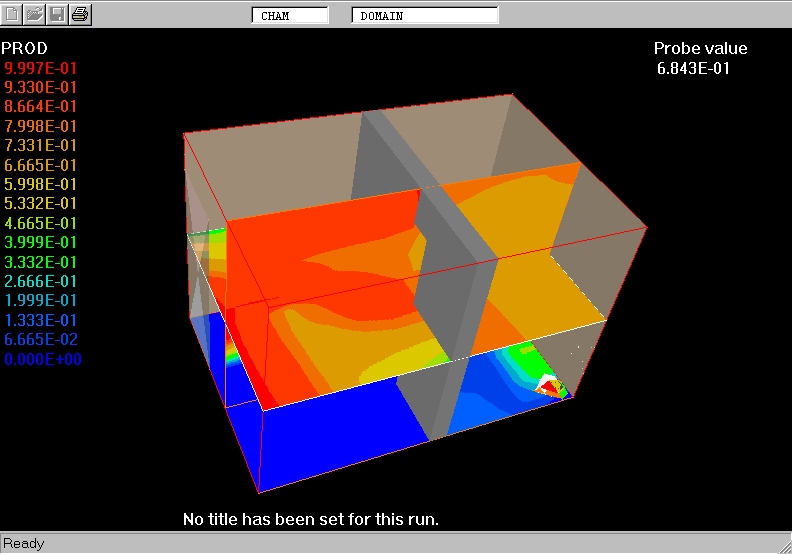This screenshot has width=792, height=554.
Task: Select the 2.666E-01 cyan legend value
Action: 41,281
